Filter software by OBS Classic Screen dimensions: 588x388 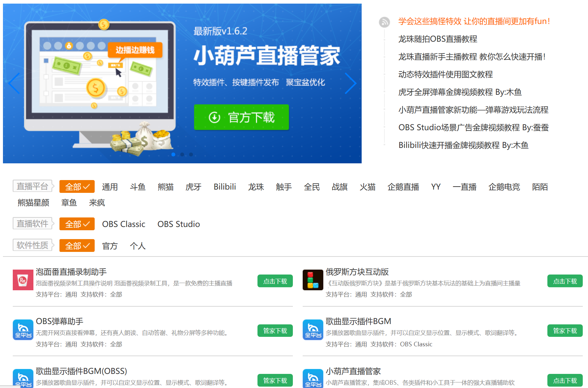pyautogui.click(x=123, y=224)
